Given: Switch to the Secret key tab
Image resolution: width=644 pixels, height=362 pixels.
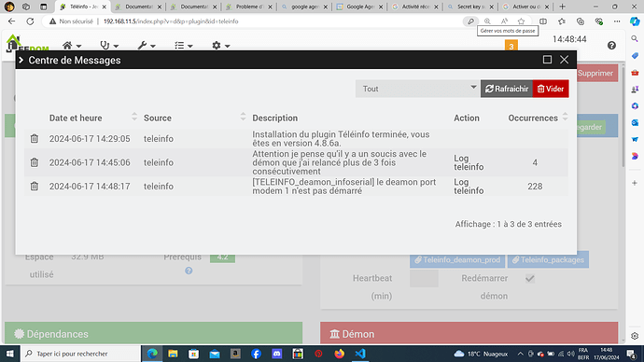Looking at the screenshot, I should [470, 7].
